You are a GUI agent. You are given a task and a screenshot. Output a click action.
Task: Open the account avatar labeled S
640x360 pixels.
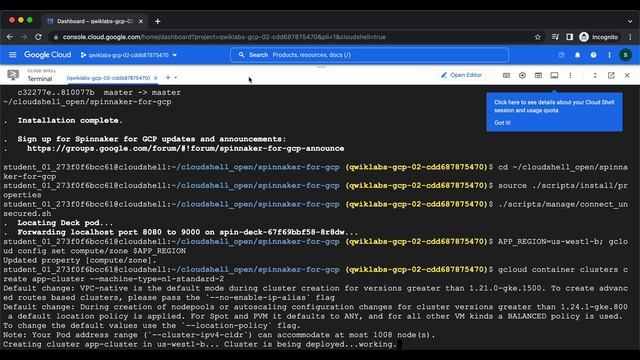pyautogui.click(x=625, y=55)
